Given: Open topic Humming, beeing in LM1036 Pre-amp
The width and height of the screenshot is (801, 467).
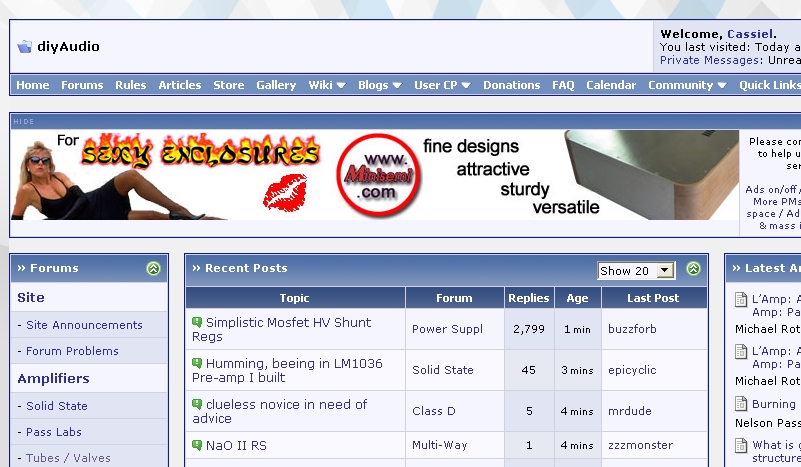Looking at the screenshot, I should (287, 370).
